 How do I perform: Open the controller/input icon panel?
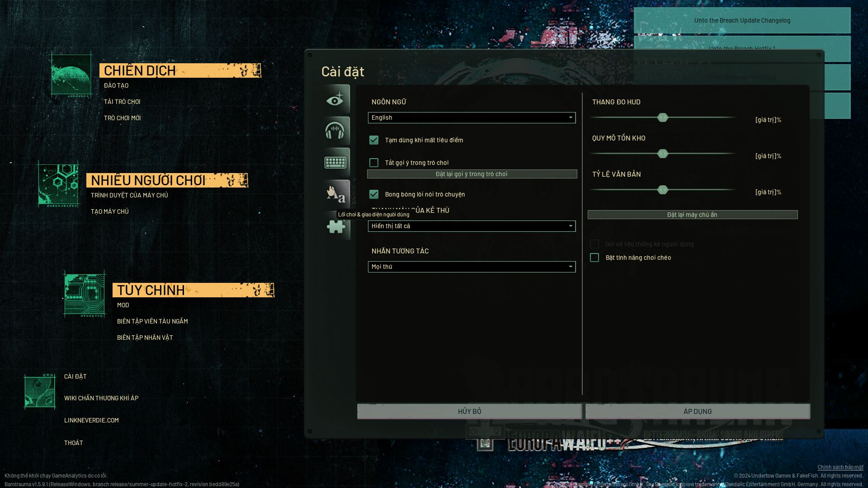(x=335, y=161)
